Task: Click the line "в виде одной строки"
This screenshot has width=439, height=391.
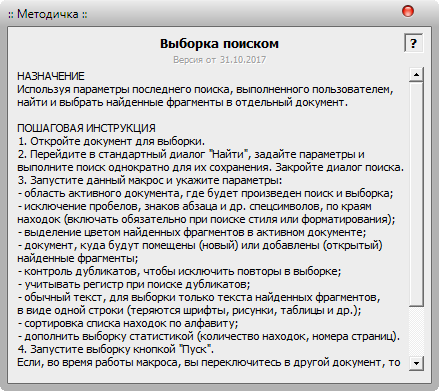Action: 189,310
